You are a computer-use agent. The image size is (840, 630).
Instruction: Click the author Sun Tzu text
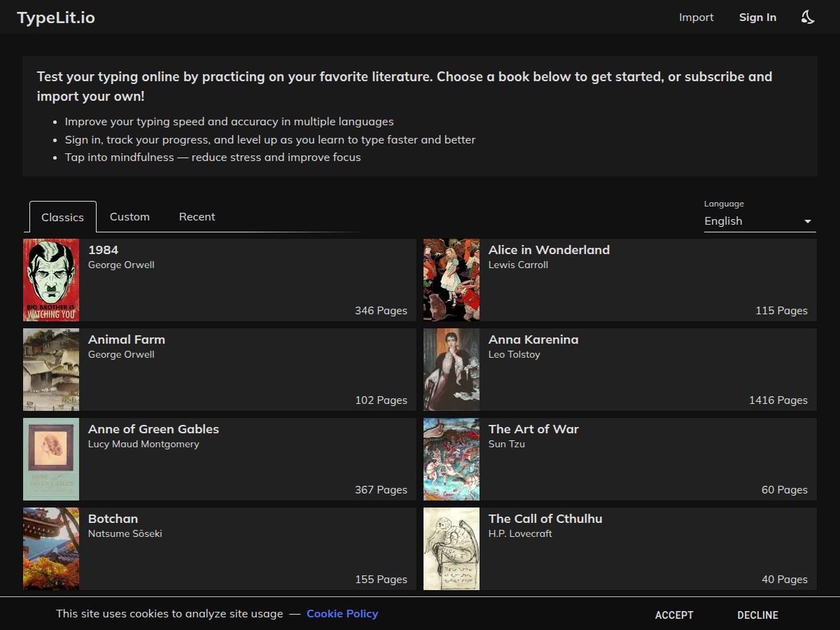[507, 444]
